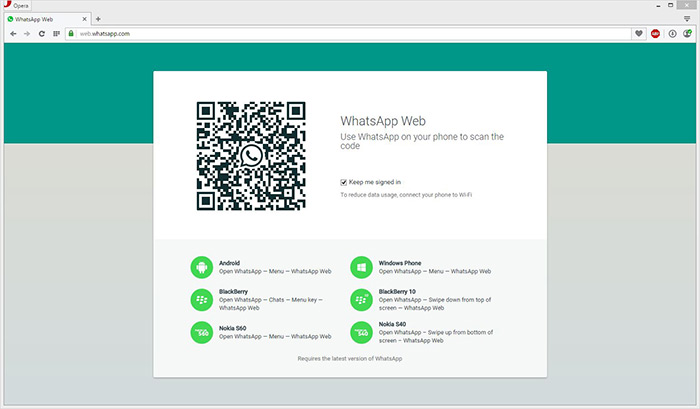Open a new tab with plus button
Image resolution: width=700 pixels, height=409 pixels.
(98, 19)
